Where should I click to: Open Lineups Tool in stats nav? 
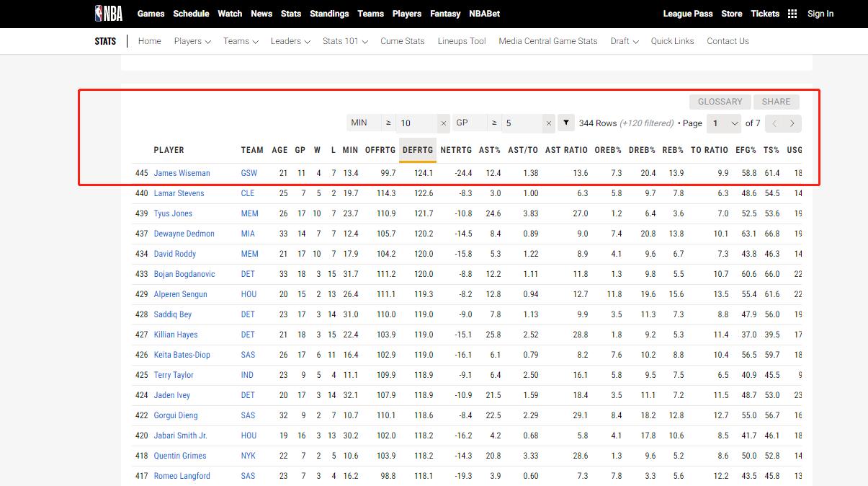(x=462, y=41)
